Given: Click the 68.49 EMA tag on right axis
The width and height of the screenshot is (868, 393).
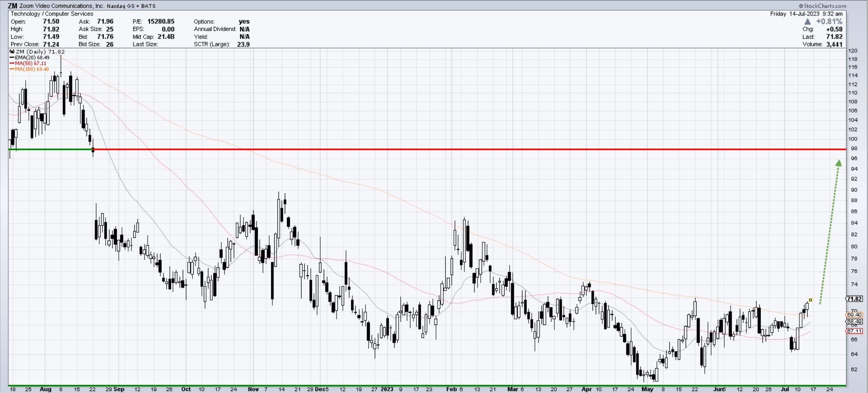Looking at the screenshot, I should [x=854, y=322].
